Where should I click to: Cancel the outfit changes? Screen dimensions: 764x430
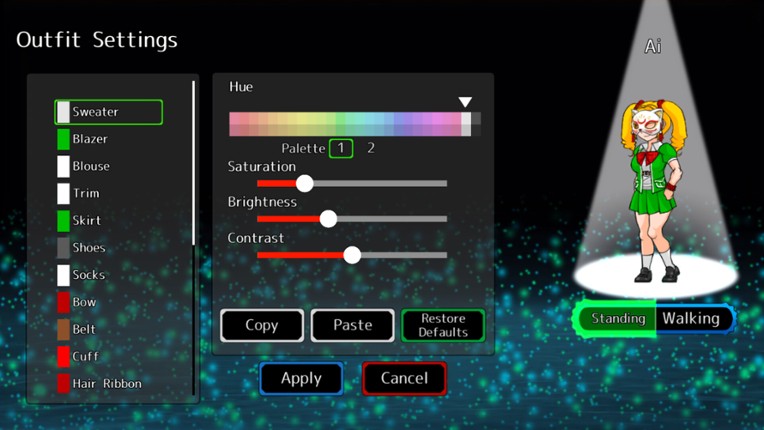tap(404, 378)
